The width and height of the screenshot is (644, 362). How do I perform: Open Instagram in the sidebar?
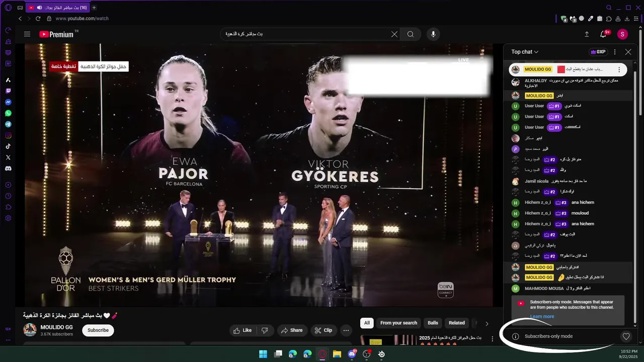tap(8, 135)
